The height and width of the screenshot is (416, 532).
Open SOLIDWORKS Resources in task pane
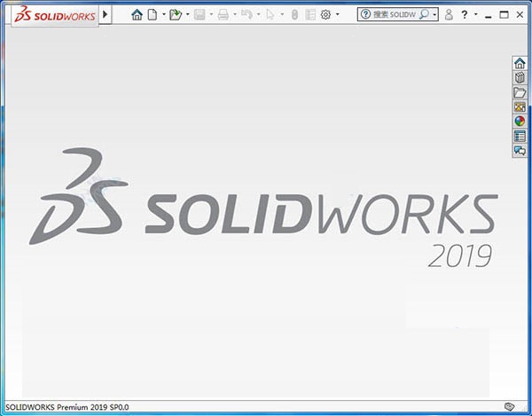pos(520,64)
